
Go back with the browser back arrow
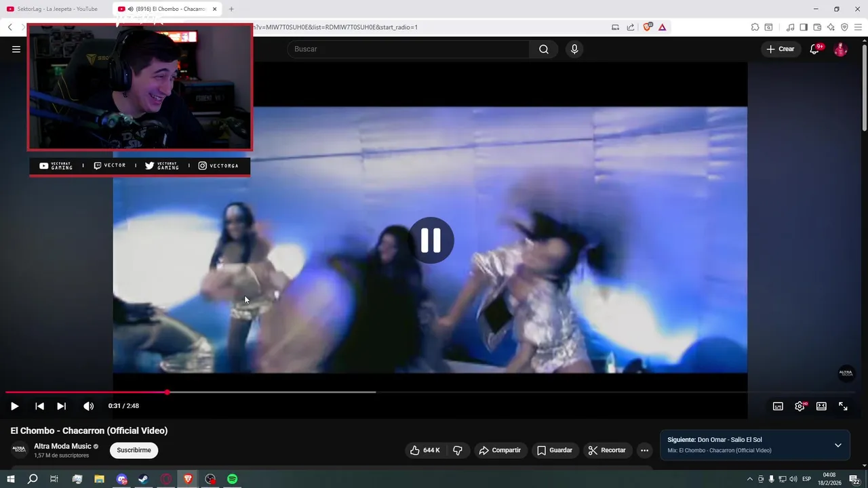point(10,27)
